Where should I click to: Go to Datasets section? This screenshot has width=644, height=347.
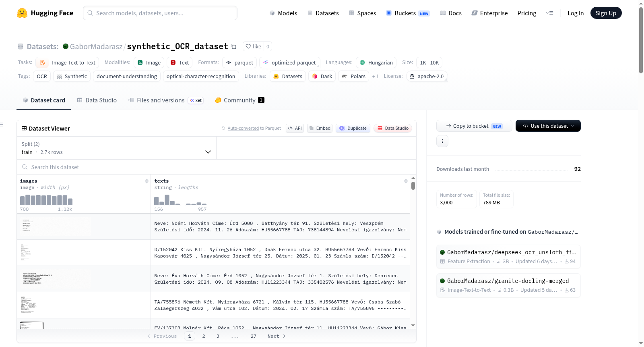click(323, 13)
